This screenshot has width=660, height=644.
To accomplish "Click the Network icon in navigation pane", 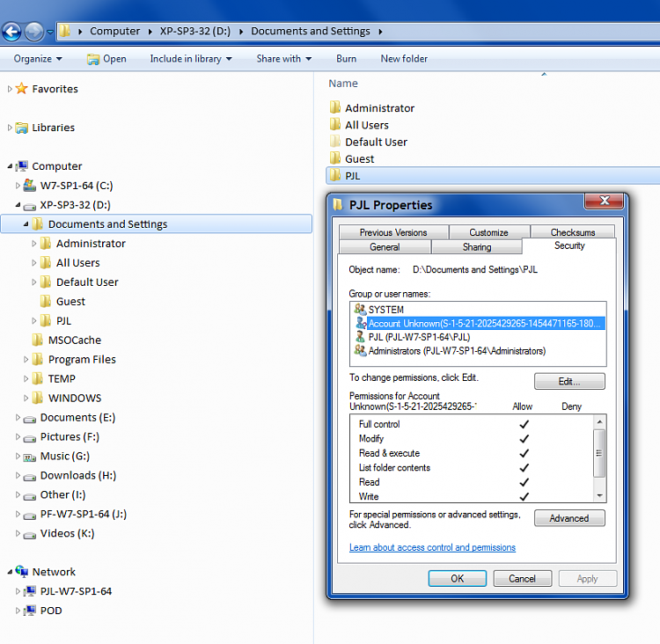I will [x=22, y=572].
